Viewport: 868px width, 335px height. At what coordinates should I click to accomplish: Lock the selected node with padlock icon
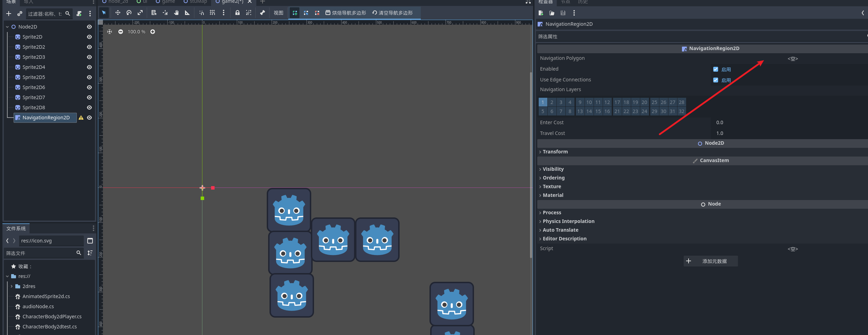pos(238,13)
